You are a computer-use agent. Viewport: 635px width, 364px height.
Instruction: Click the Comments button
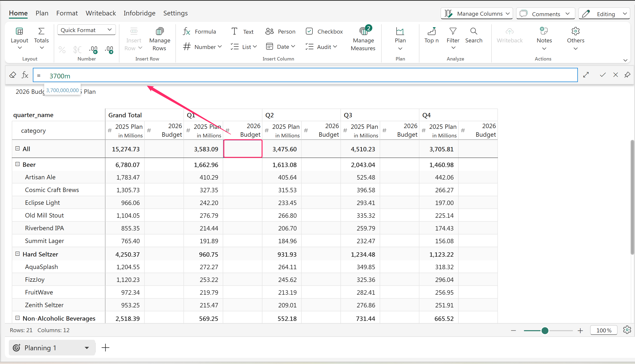pos(545,14)
